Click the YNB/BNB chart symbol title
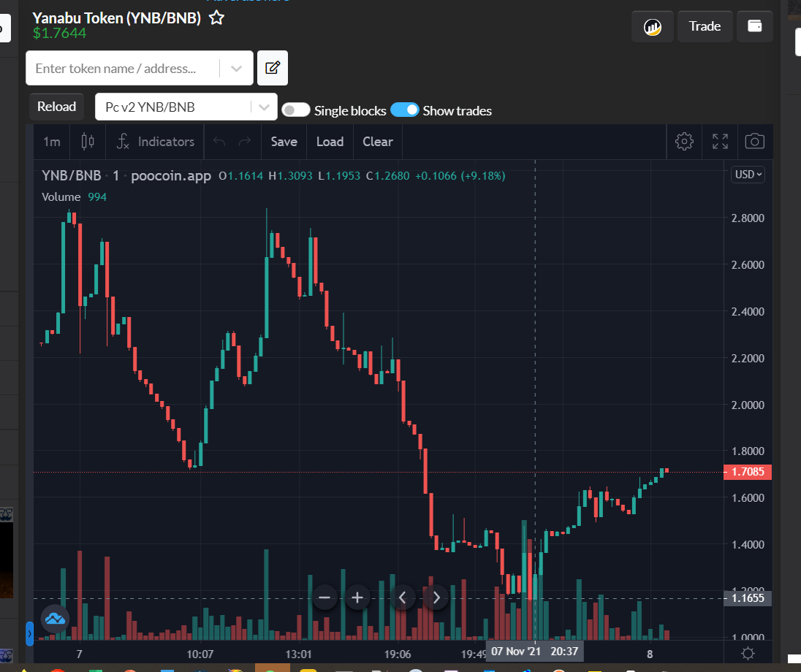 (72, 175)
